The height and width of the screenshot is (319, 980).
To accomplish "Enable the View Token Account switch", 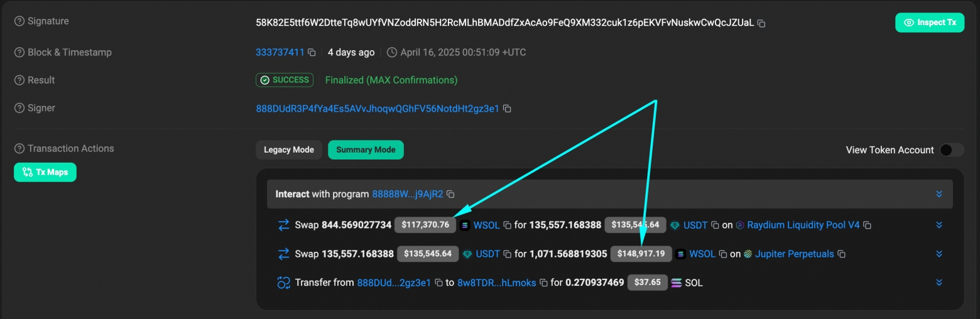I will pos(950,150).
